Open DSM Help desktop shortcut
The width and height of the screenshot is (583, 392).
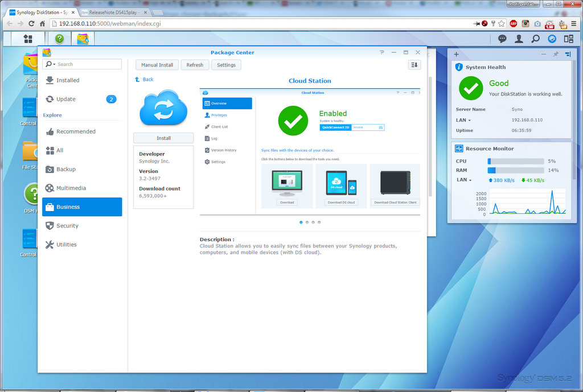coord(31,197)
